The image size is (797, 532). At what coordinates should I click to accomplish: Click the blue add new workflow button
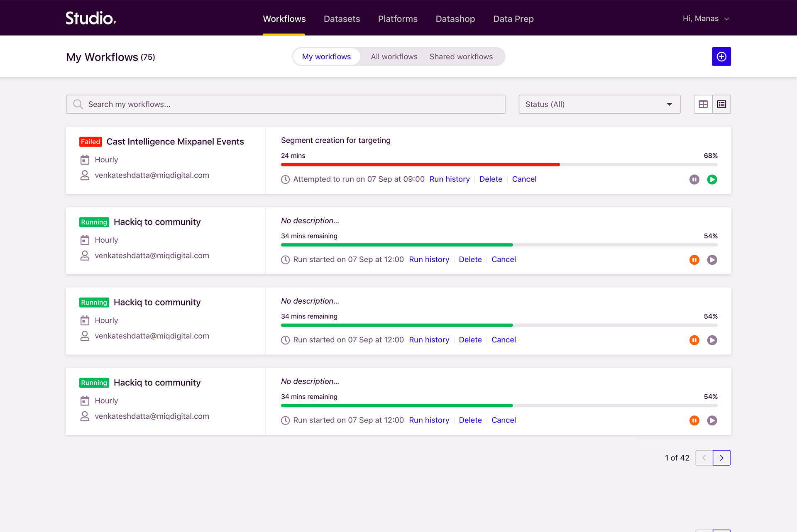[x=721, y=56]
